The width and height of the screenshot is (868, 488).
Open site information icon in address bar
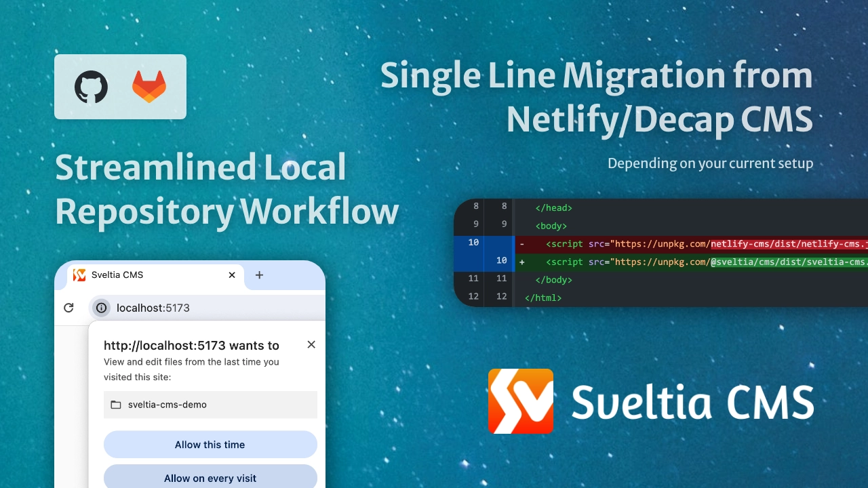click(101, 308)
